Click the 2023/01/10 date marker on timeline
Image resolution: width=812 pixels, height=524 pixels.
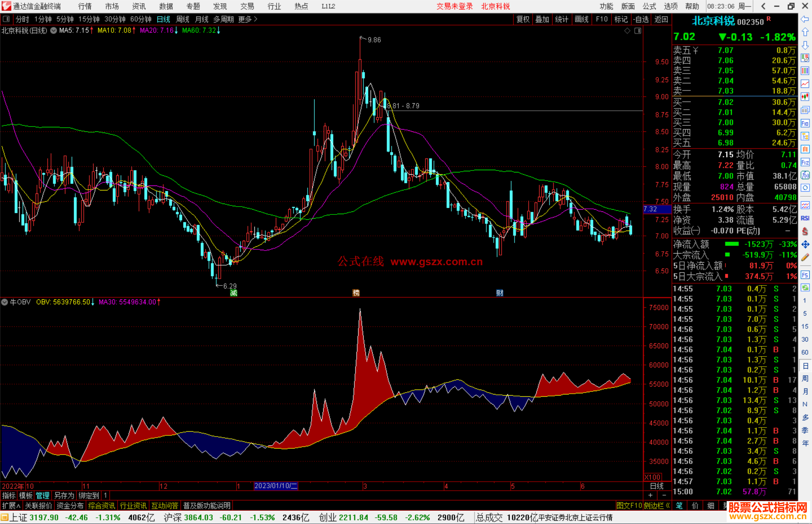(x=276, y=486)
